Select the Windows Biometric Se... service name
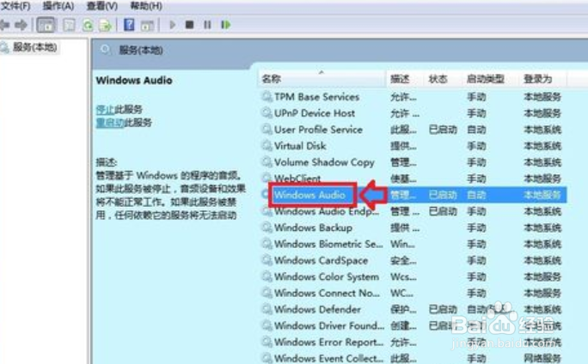The width and height of the screenshot is (588, 364). (x=328, y=244)
